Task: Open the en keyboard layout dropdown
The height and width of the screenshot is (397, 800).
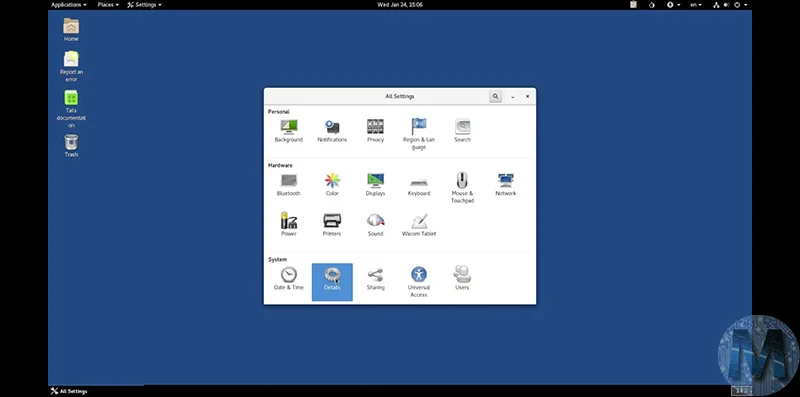Action: [695, 5]
